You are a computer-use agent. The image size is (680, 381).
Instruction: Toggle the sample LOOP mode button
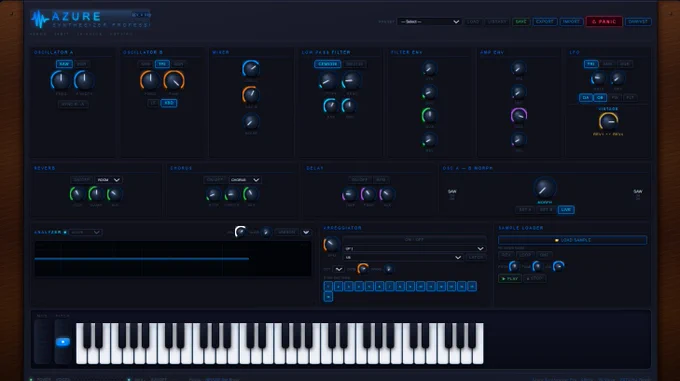coord(525,255)
